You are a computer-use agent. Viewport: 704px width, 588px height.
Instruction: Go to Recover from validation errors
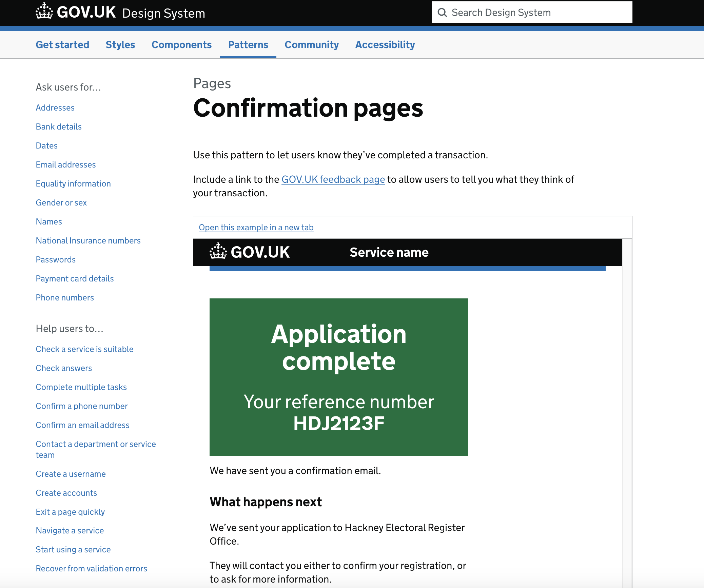click(x=91, y=569)
